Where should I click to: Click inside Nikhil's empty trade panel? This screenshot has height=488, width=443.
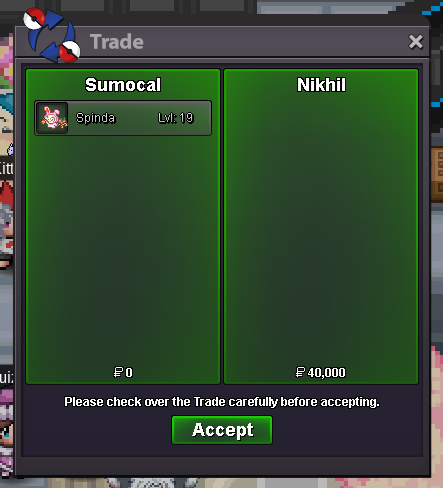(x=321, y=227)
